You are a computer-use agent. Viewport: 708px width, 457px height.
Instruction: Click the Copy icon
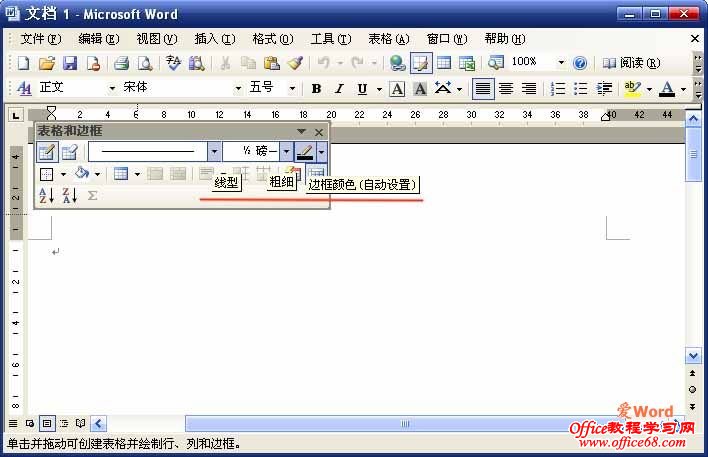248,63
